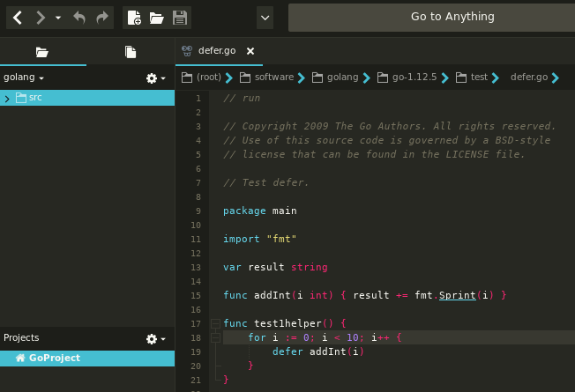Open the arrow after go-1.12.5 breadcrumb
The image size is (575, 392).
pyautogui.click(x=444, y=78)
